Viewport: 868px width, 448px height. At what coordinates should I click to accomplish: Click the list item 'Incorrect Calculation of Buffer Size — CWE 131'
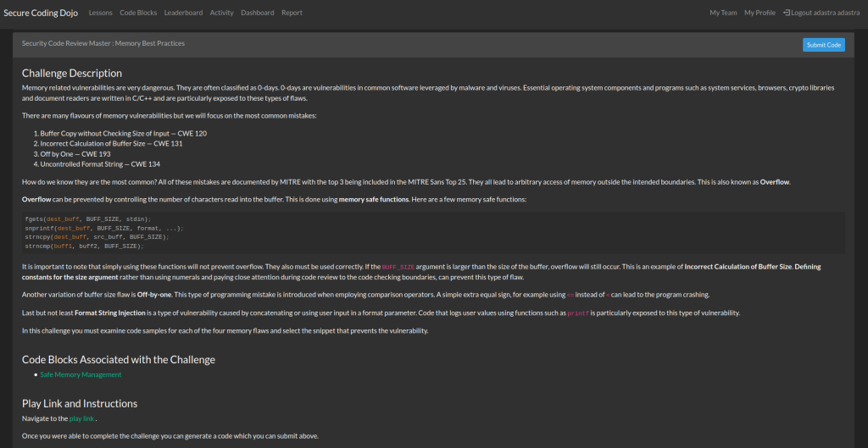pyautogui.click(x=111, y=144)
